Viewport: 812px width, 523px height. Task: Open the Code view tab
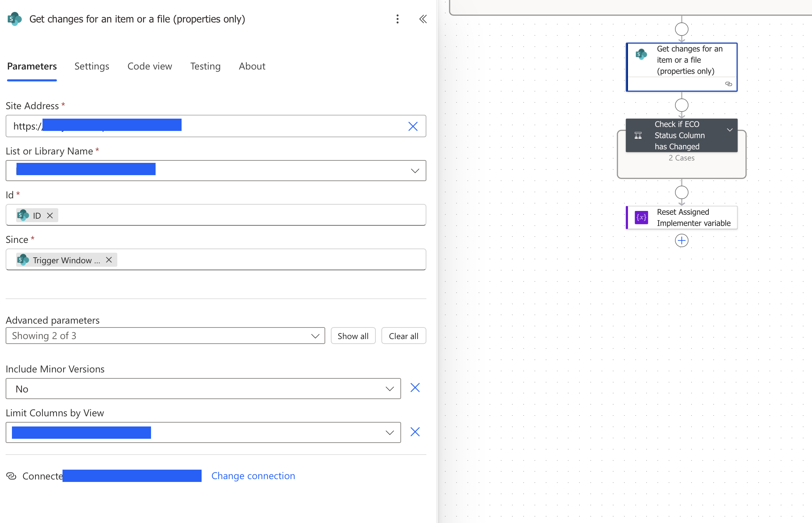click(x=150, y=66)
